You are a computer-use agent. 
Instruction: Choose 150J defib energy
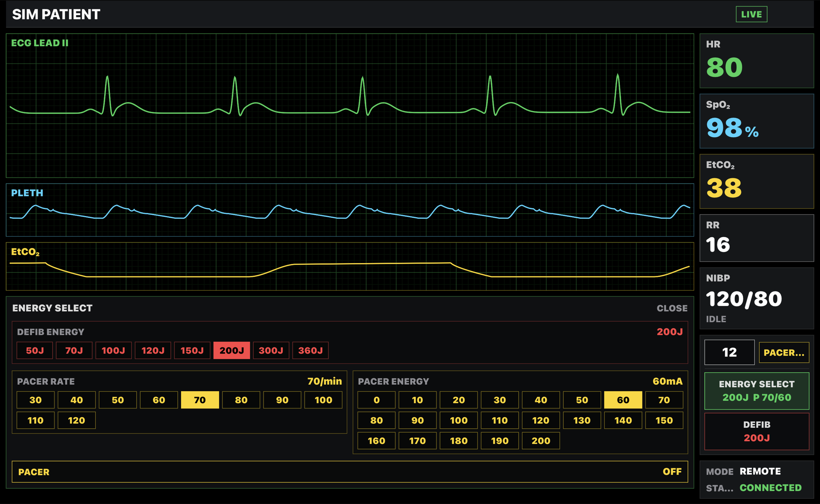pos(192,351)
